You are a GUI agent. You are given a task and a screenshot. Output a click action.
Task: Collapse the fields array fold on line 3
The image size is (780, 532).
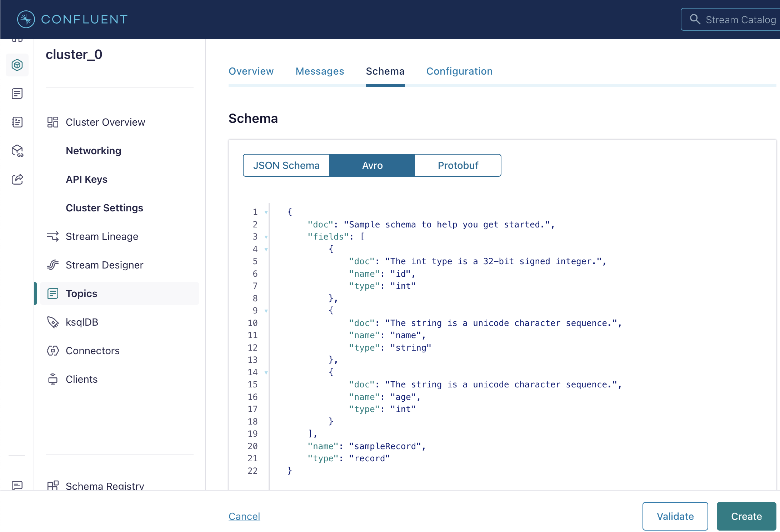(266, 237)
